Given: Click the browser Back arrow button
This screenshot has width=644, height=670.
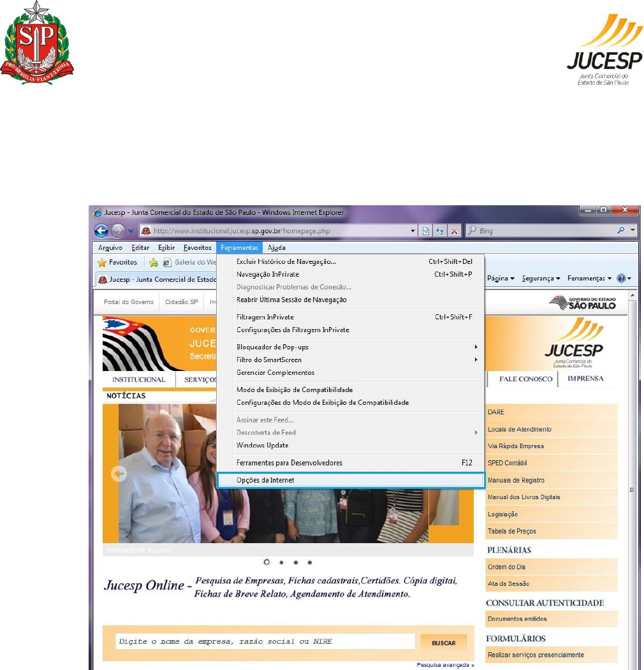Looking at the screenshot, I should 101,231.
